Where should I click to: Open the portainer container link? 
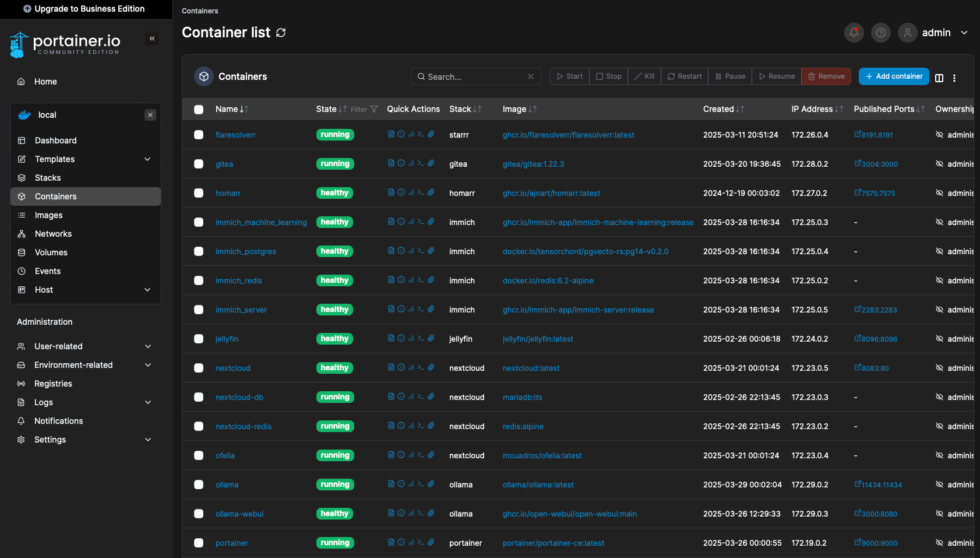pyautogui.click(x=231, y=543)
